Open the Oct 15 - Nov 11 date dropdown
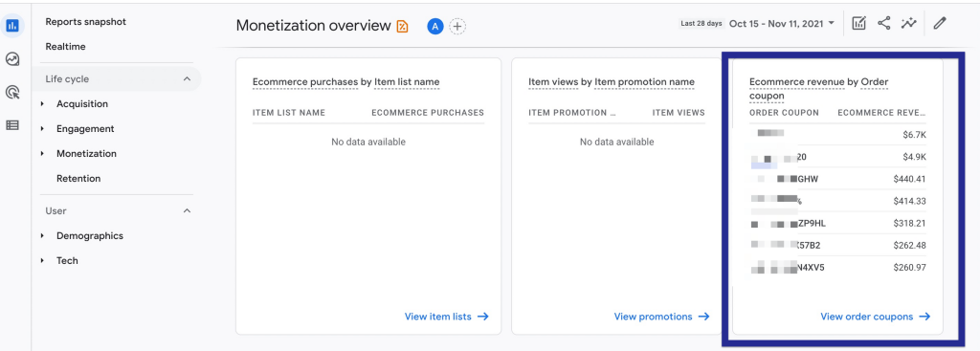This screenshot has height=351, width=980. tap(782, 24)
